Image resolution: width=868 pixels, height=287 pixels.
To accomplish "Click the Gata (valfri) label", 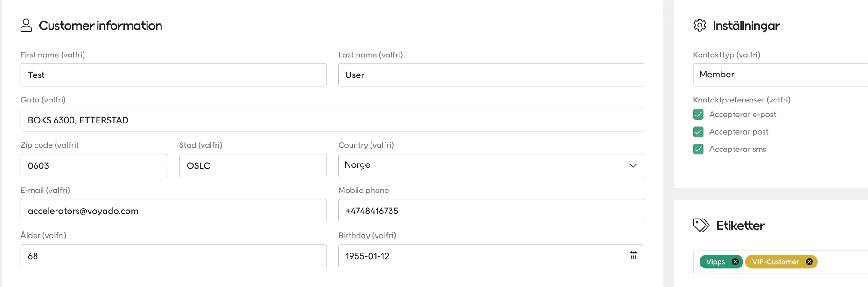I will pos(43,100).
